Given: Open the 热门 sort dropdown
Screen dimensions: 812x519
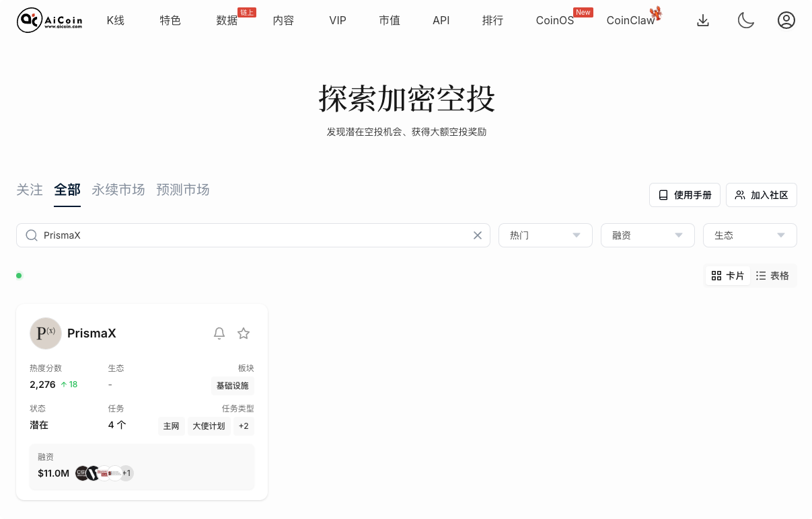Looking at the screenshot, I should tap(546, 235).
